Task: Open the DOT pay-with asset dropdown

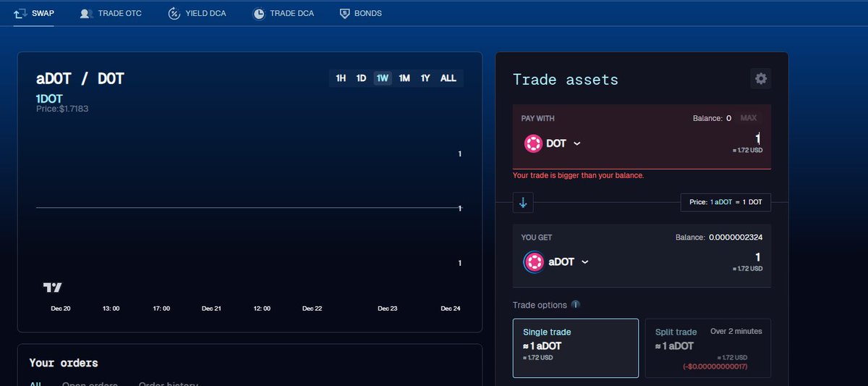Action: coord(553,143)
